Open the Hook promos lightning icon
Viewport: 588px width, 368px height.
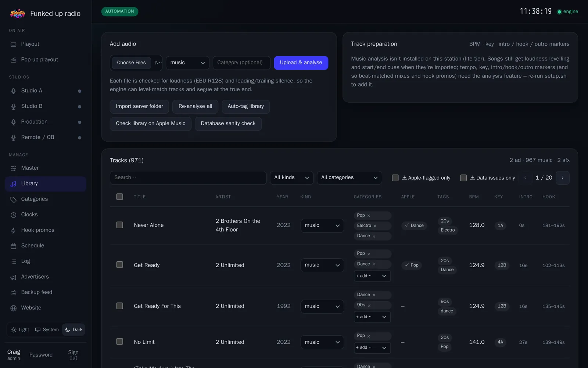(x=14, y=230)
